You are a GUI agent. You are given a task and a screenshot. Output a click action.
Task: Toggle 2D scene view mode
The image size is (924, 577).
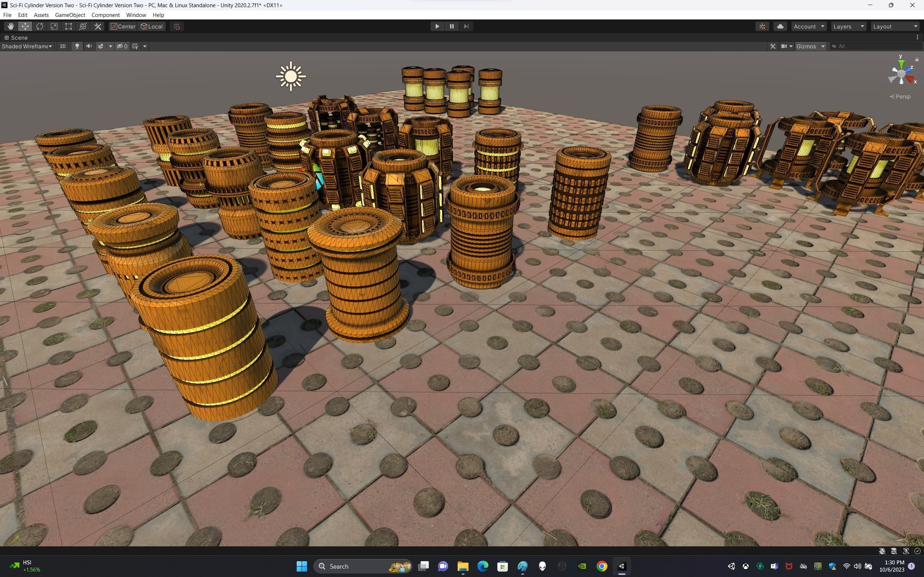tap(62, 46)
